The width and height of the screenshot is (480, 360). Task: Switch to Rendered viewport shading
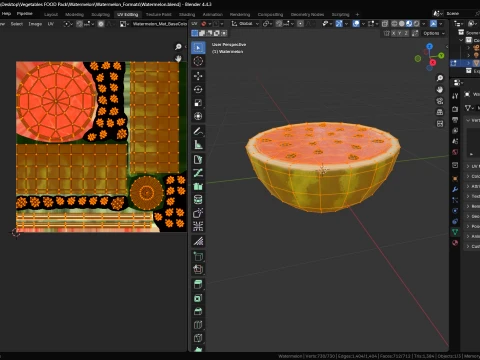tap(416, 24)
